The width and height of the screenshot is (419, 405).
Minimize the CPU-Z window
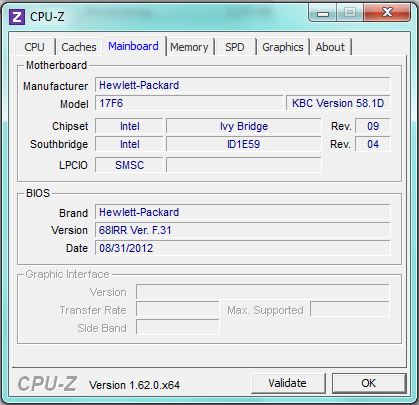(x=323, y=13)
